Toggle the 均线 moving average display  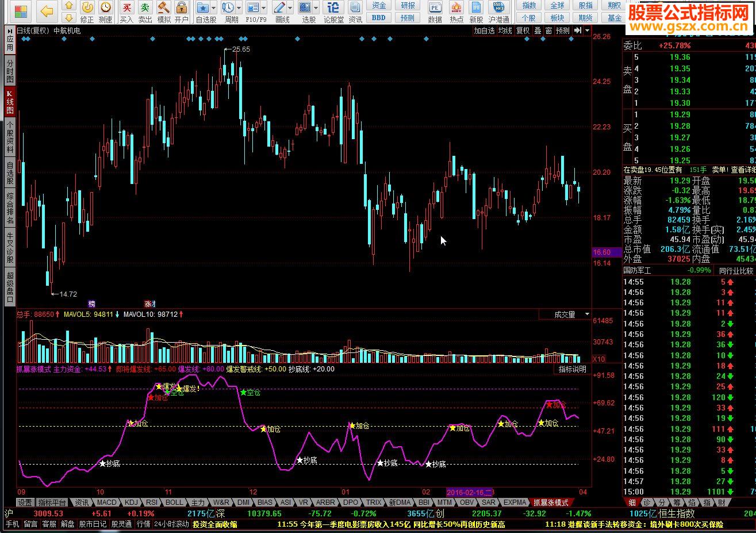click(x=505, y=30)
